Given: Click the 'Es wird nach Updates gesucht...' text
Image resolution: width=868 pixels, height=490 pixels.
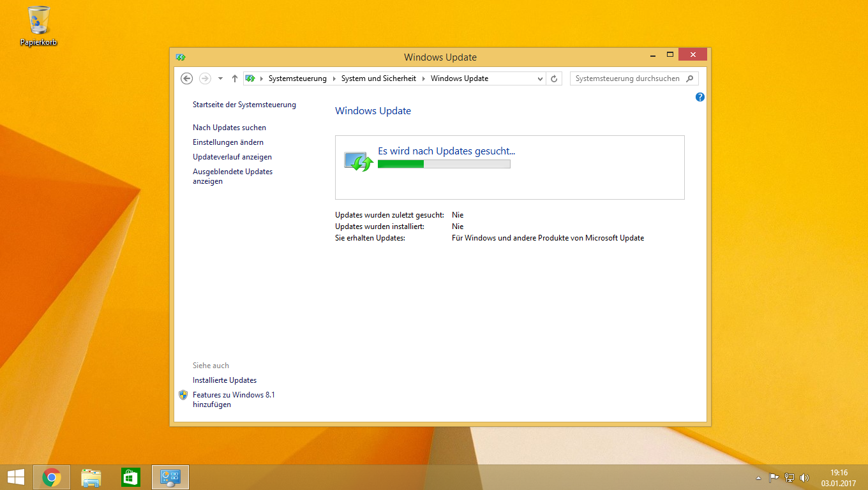Looking at the screenshot, I should (446, 151).
